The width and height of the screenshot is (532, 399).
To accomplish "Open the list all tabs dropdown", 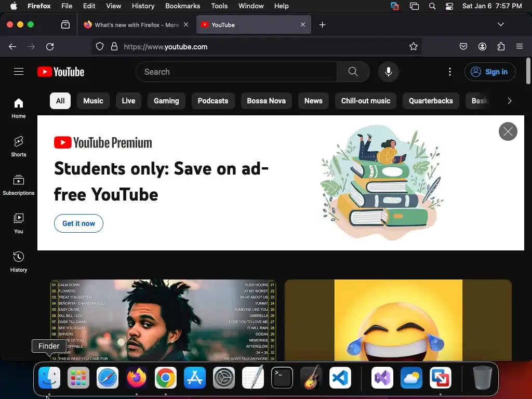I will click(501, 24).
